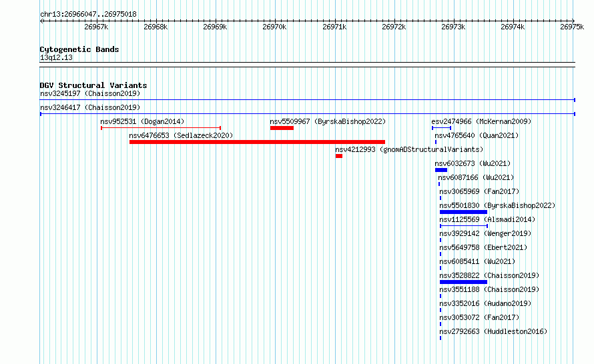Screen dimensions: 594x364
Task: Select the nsv3929142 (Wenger2019) label
Action: pyautogui.click(x=485, y=233)
